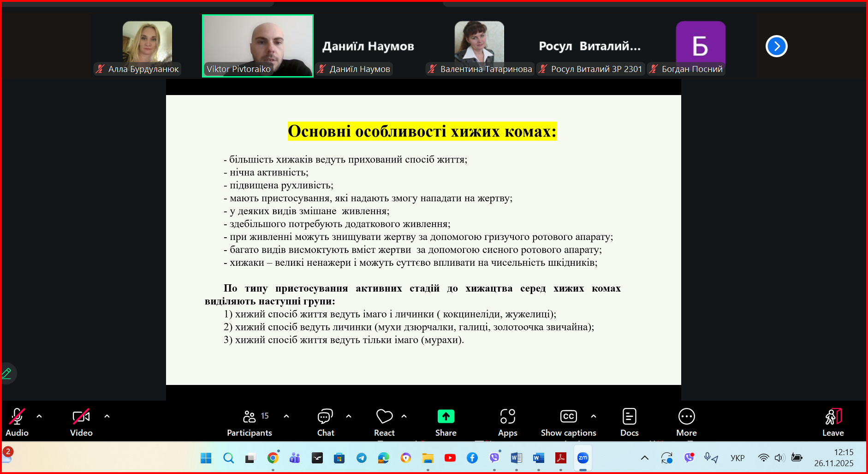The image size is (868, 474).
Task: Open Telegram from the Windows taskbar
Action: click(362, 458)
